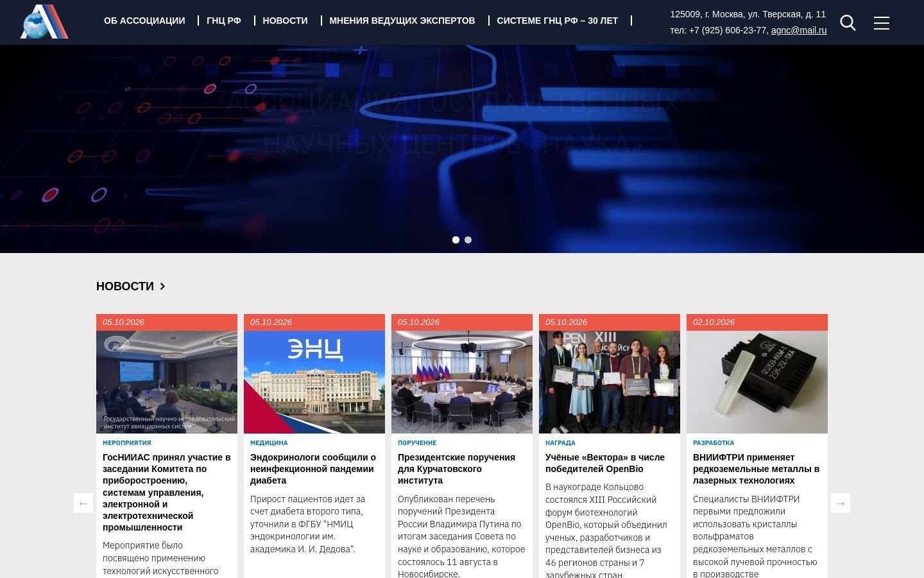The width and height of the screenshot is (924, 578).
Task: Open the site search magnifier icon
Action: coord(848,23)
